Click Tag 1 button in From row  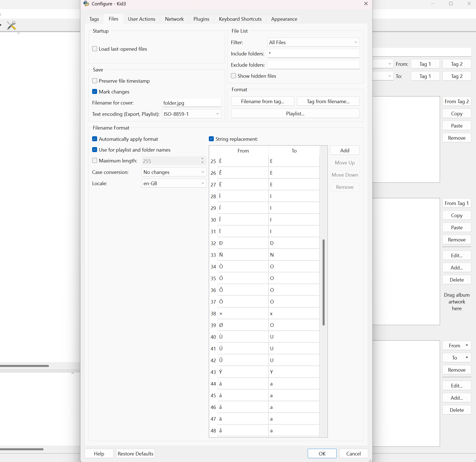click(x=425, y=64)
